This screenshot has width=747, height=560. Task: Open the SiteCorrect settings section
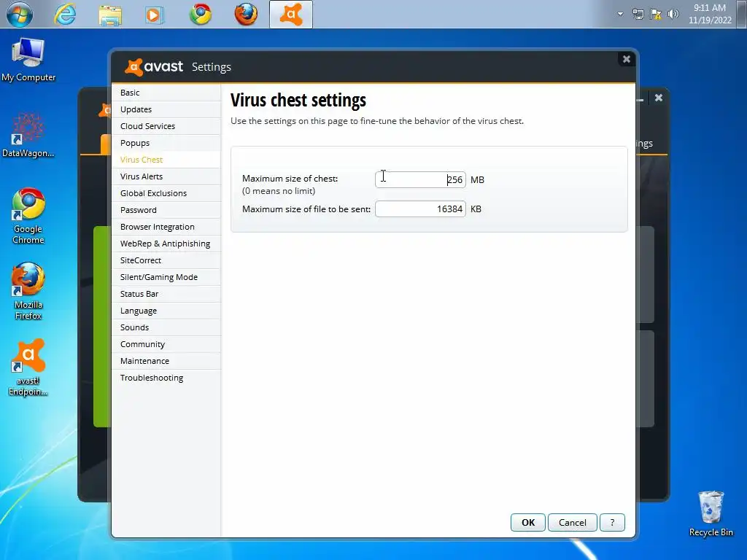pyautogui.click(x=166, y=260)
